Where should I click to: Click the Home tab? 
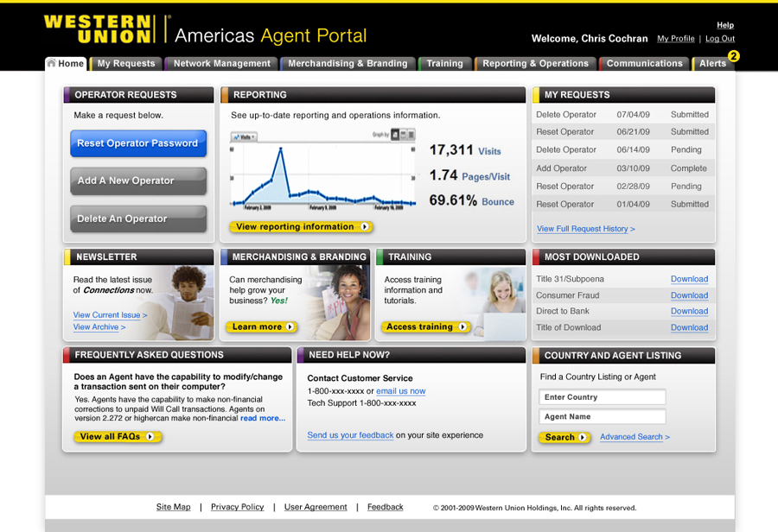coord(66,63)
